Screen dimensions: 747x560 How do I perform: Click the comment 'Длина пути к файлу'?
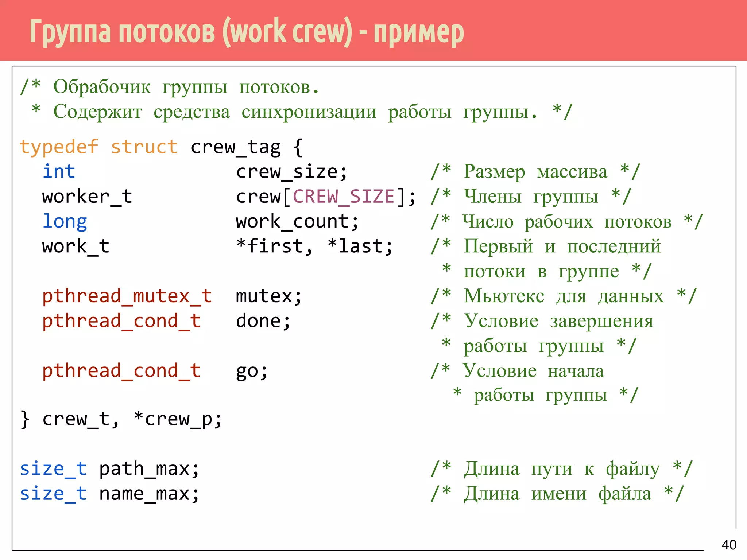coord(562,470)
